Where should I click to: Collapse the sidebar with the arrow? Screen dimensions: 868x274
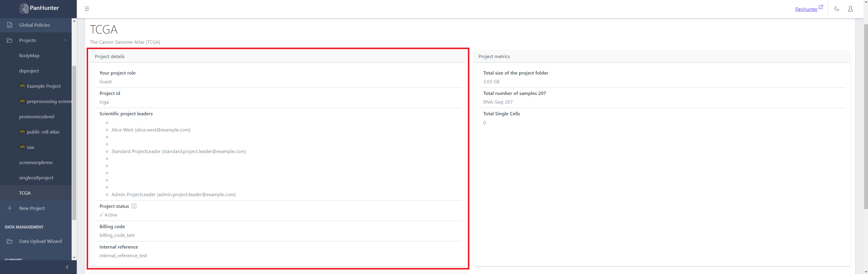coord(67,267)
